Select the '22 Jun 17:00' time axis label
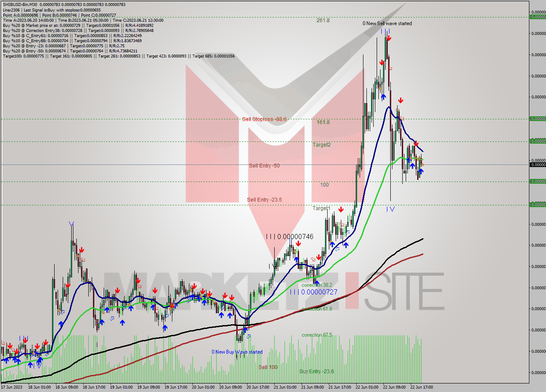This screenshot has width=546, height=392. 422,387
